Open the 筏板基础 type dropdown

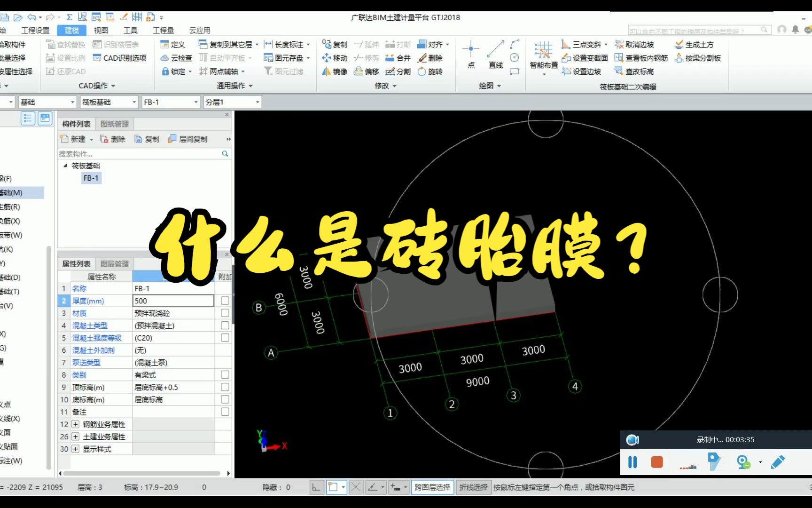click(109, 102)
